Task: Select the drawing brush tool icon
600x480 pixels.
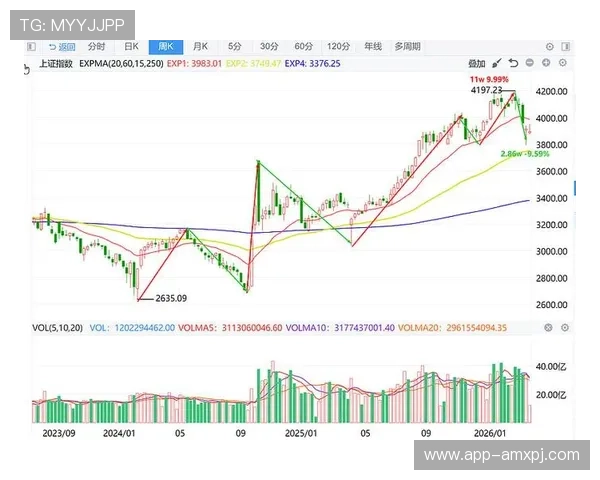Action: point(497,63)
